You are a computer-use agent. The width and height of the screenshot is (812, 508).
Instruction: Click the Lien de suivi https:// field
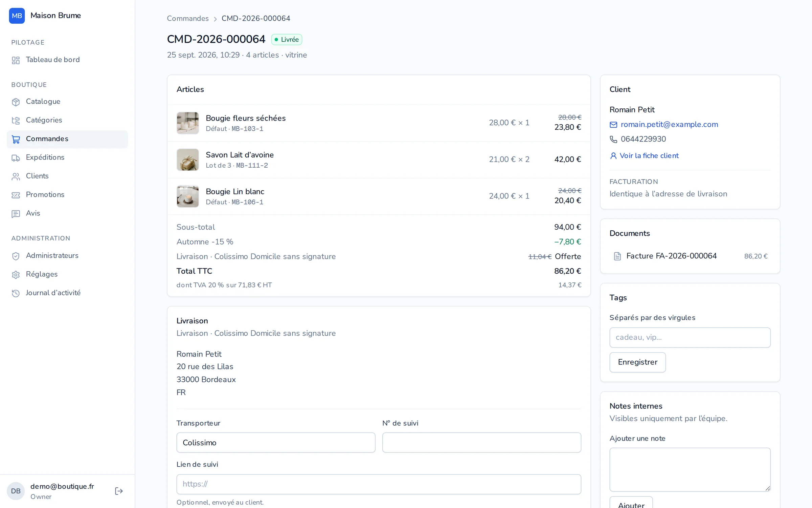click(379, 484)
